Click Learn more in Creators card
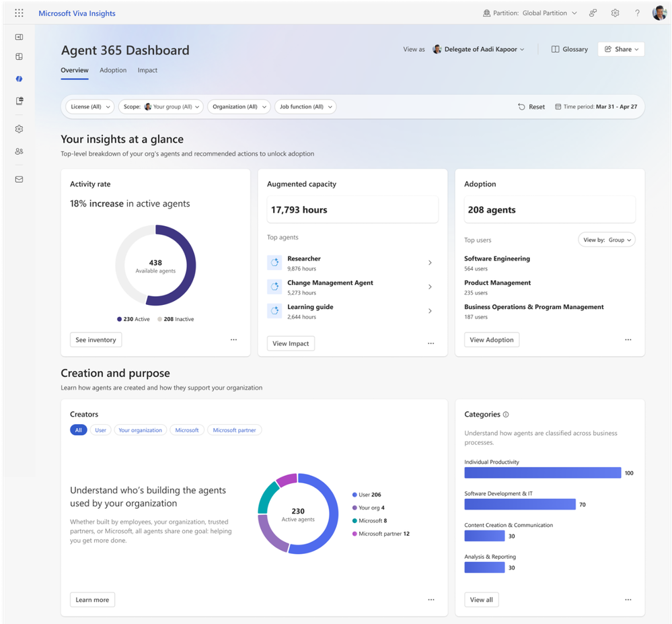This screenshot has height=624, width=672. pos(92,600)
